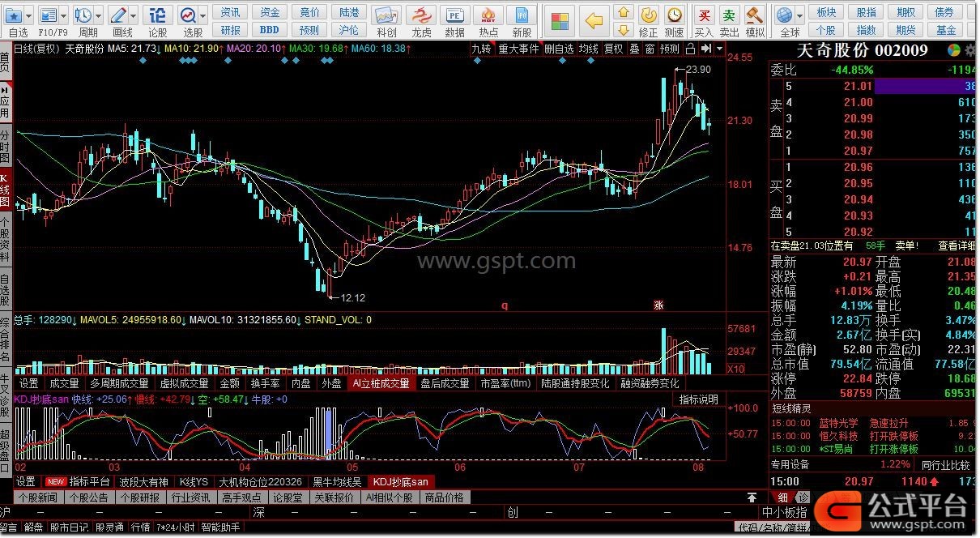Open the F10/F9 company info icon
Viewport: 980px width, 538px height.
pyautogui.click(x=48, y=15)
